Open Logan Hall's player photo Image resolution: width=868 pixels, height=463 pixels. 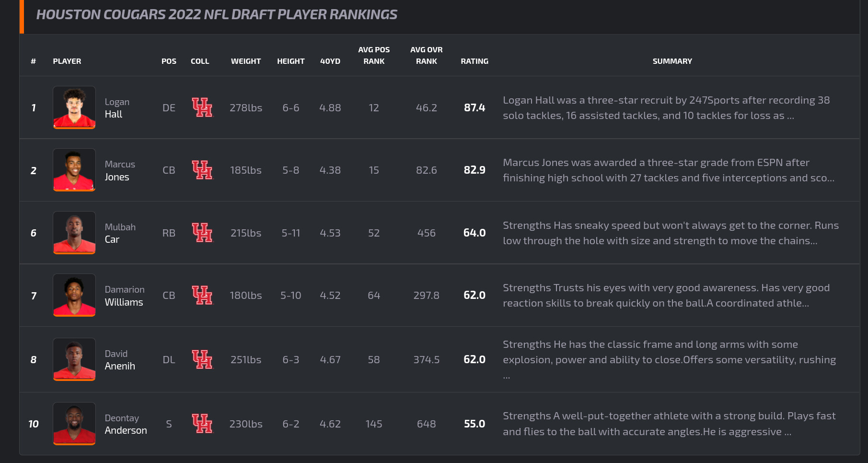click(x=74, y=107)
